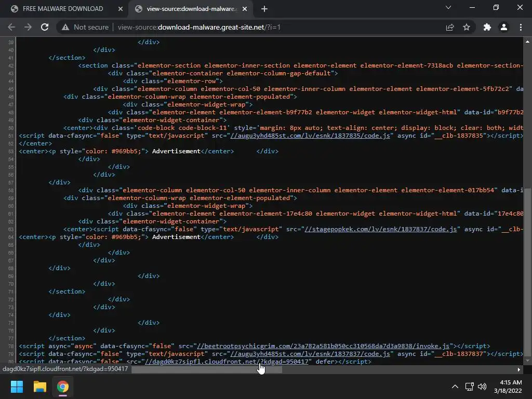
Task: Click Chrome icon in taskbar
Action: [63, 387]
